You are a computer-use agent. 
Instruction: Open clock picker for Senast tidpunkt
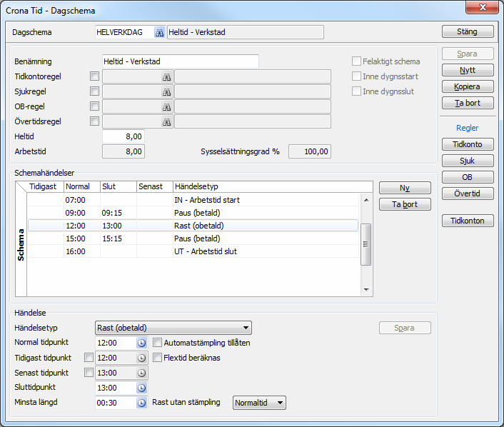click(x=141, y=373)
